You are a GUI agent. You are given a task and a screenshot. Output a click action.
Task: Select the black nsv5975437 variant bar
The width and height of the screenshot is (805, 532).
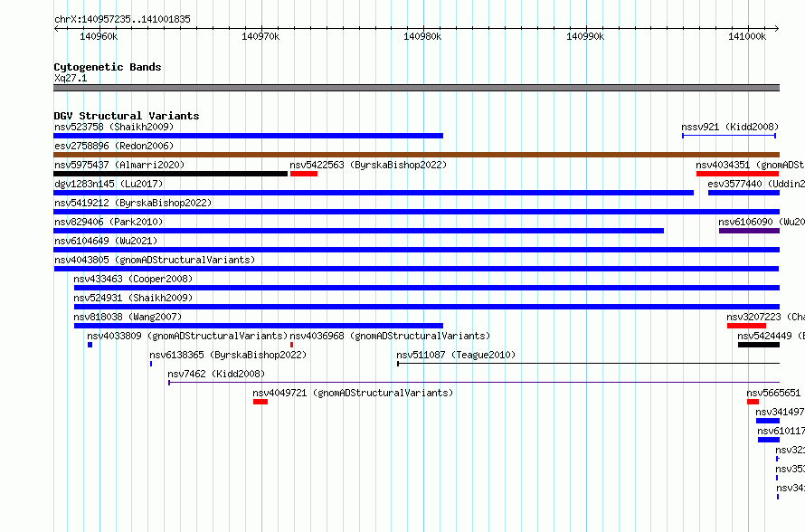pos(170,174)
